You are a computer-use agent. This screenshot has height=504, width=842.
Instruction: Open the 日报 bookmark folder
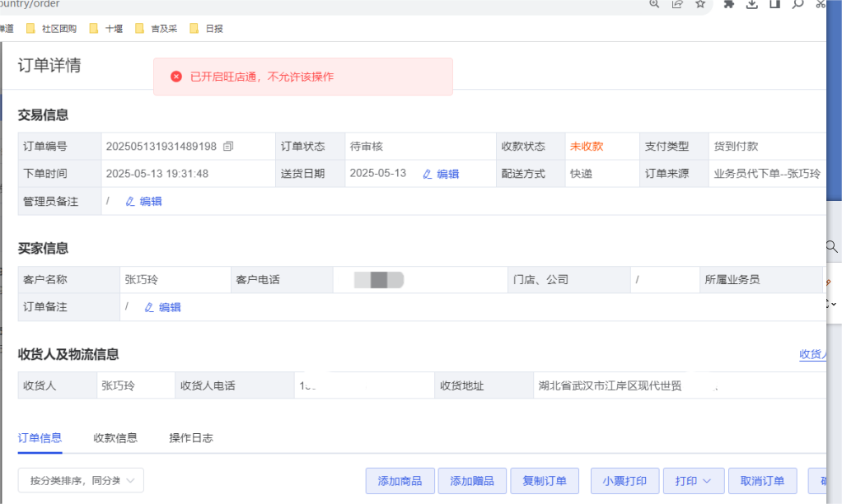[206, 29]
